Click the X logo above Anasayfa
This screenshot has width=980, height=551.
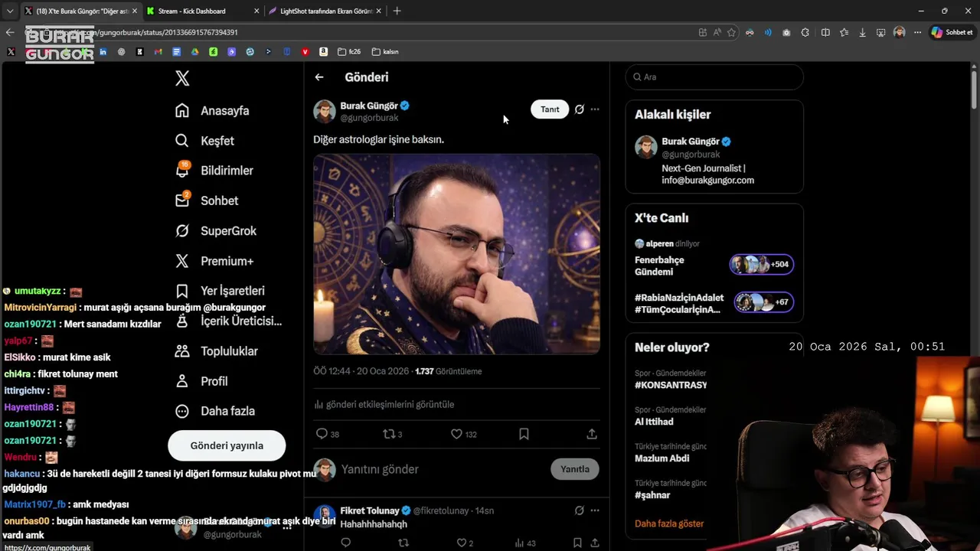[182, 78]
